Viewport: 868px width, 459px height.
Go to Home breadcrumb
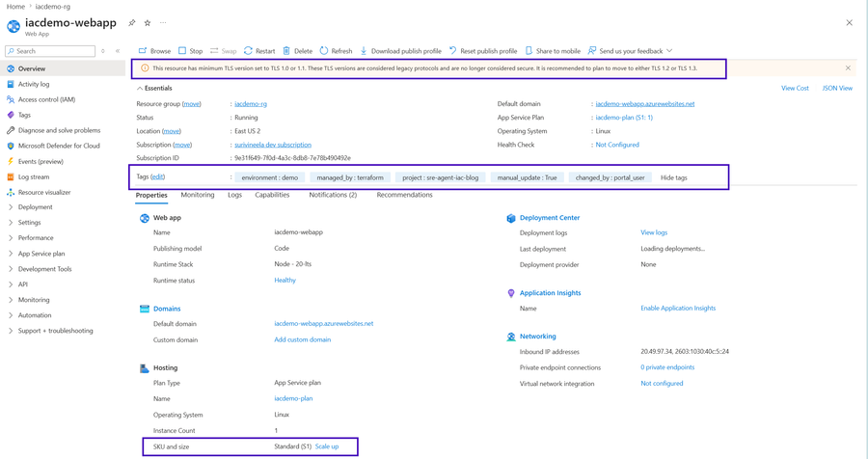click(15, 7)
